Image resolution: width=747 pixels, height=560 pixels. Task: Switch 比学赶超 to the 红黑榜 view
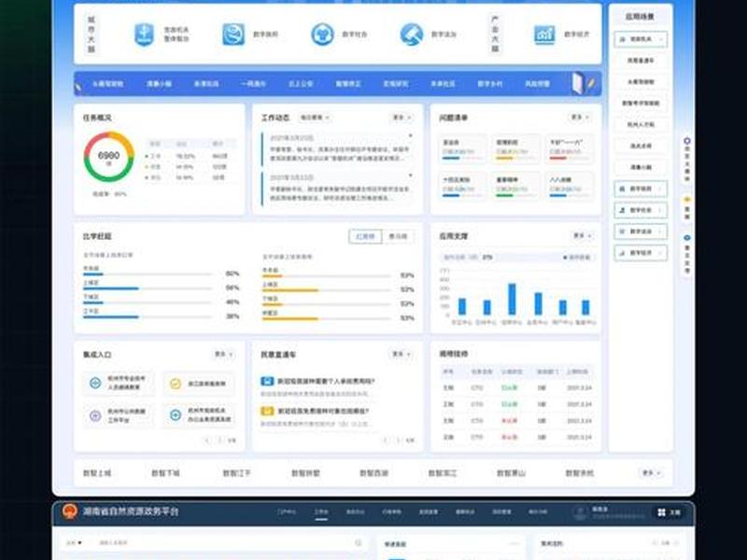point(365,236)
